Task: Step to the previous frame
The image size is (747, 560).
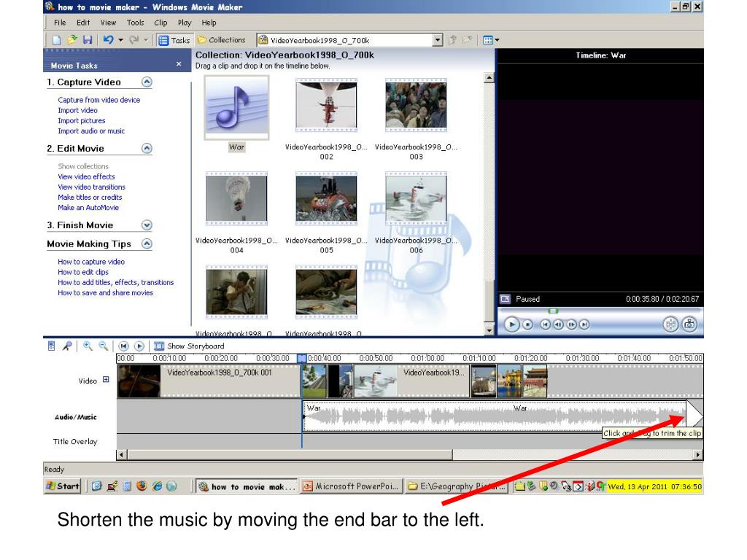Action: [558, 324]
